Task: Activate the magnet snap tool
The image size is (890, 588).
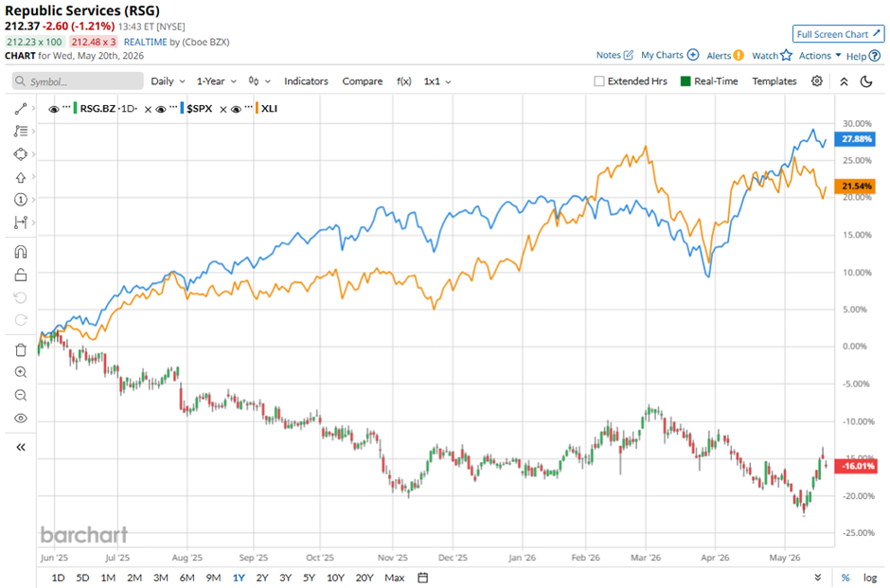Action: coord(21,252)
